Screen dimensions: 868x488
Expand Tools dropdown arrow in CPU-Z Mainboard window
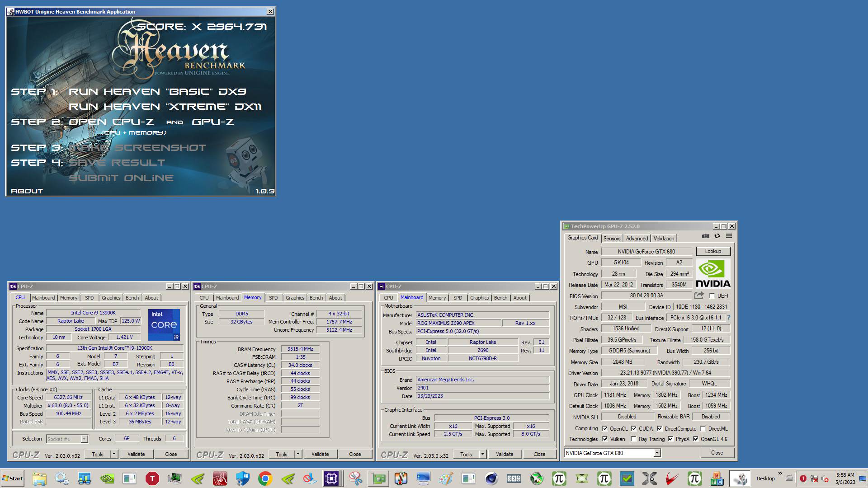pyautogui.click(x=482, y=454)
